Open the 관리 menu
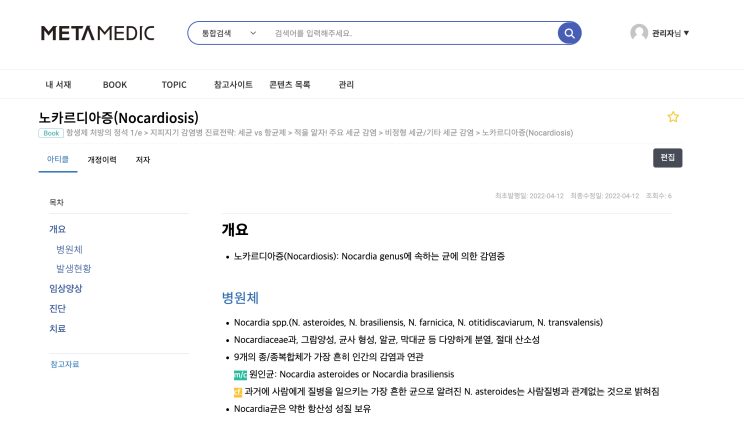Image resolution: width=743 pixels, height=433 pixels. (x=346, y=84)
